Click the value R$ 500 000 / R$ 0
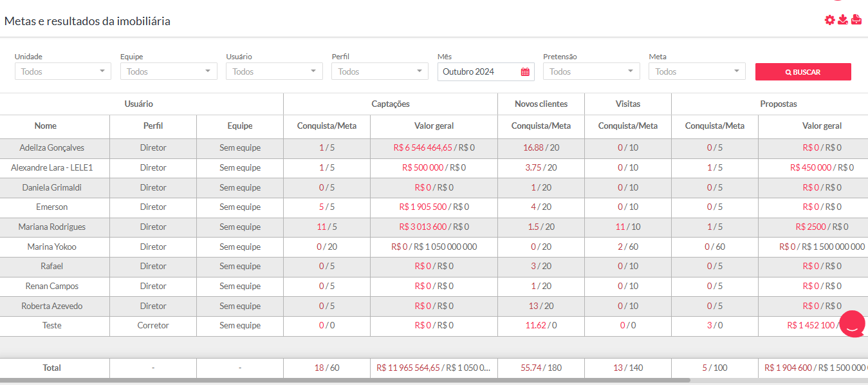Image resolution: width=868 pixels, height=385 pixels. coord(434,167)
